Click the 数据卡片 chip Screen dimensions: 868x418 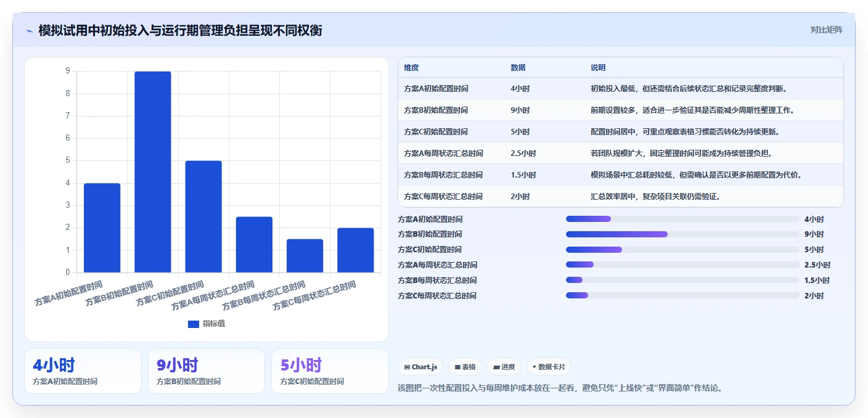click(x=549, y=367)
